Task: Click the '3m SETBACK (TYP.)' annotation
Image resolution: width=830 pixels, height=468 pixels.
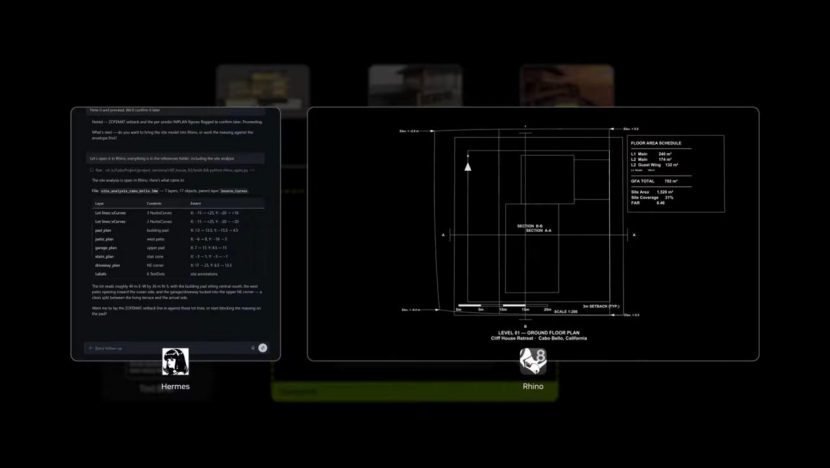Action: (x=601, y=307)
